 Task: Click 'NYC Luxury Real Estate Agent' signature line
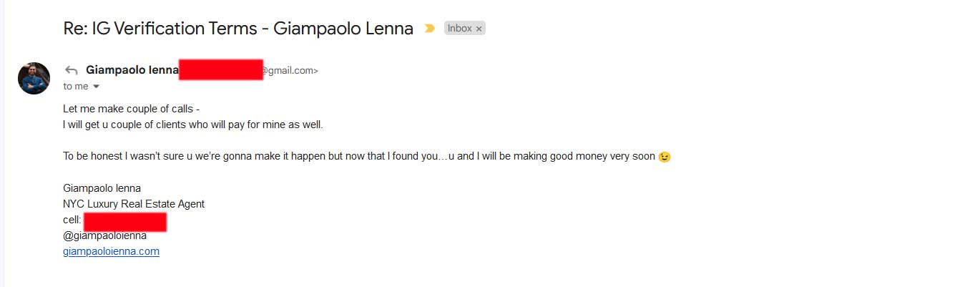[134, 204]
